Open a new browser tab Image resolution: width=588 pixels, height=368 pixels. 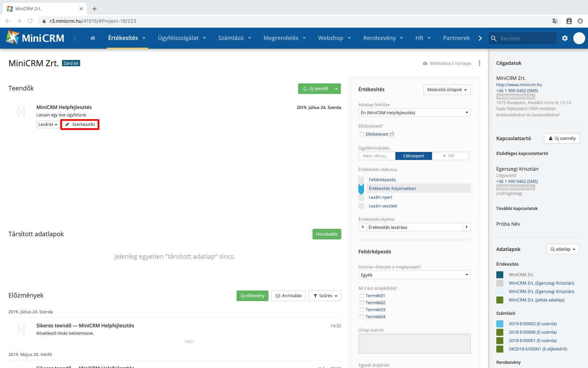point(94,9)
